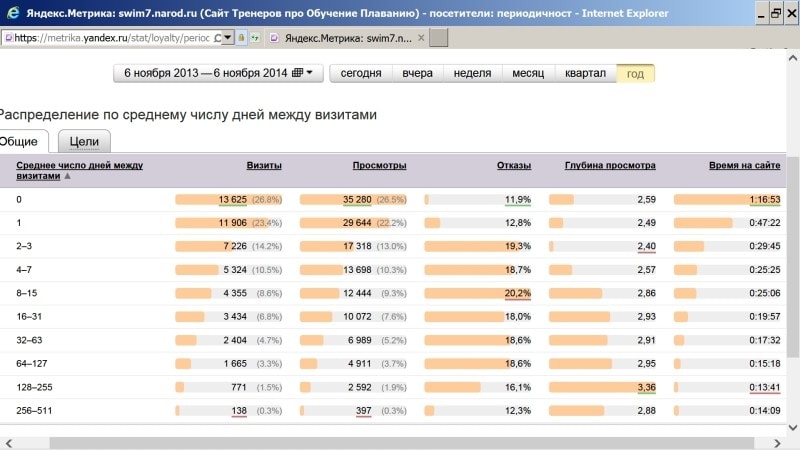
Task: Sort table by Время на сайте column
Action: click(x=744, y=165)
